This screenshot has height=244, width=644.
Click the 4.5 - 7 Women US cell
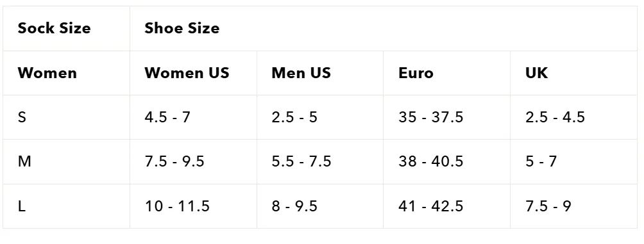coord(194,117)
